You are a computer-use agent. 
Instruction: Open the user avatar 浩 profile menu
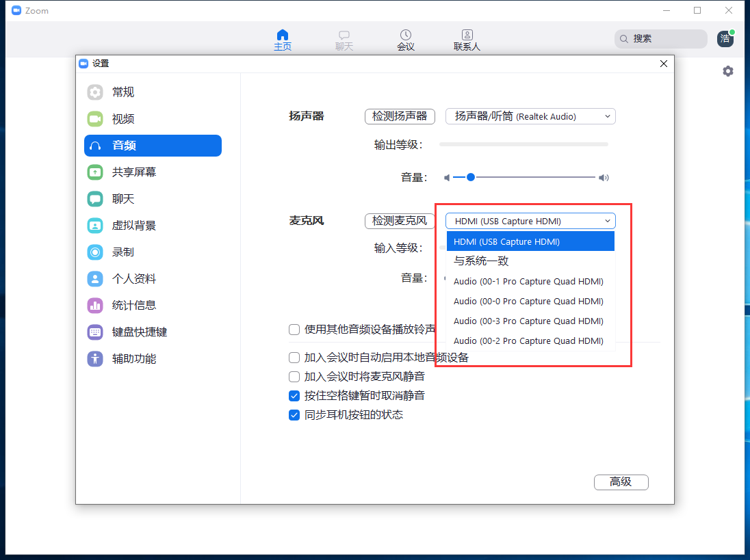725,39
